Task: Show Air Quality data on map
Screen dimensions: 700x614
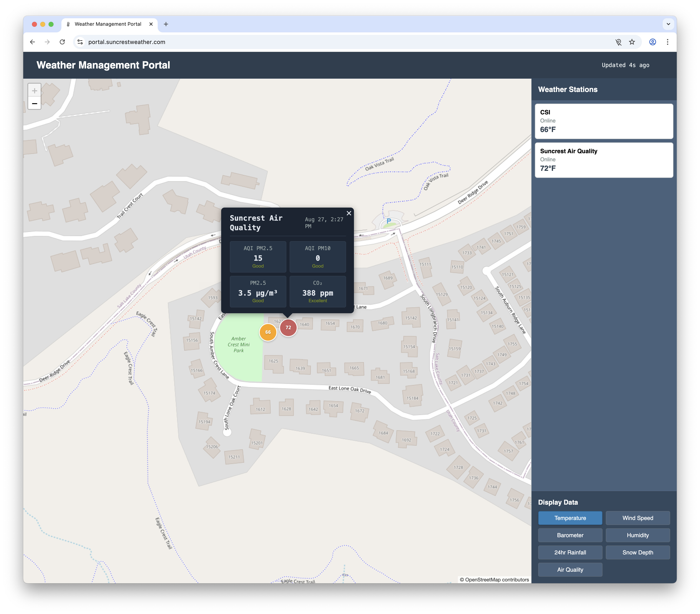Action: click(x=570, y=570)
